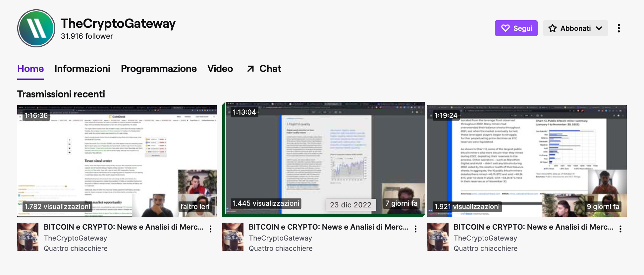The width and height of the screenshot is (644, 275).
Task: Click the 1.445 visualizzazioni label
Action: 266,203
